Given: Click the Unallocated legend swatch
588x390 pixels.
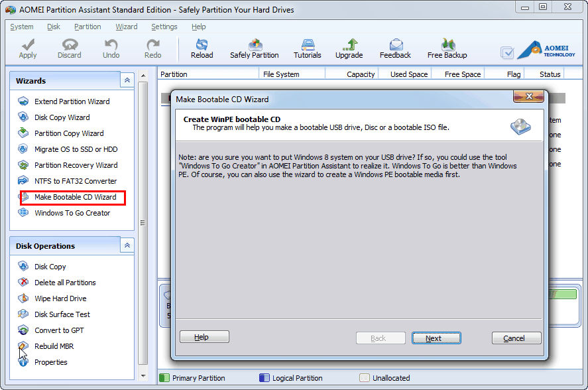Looking at the screenshot, I should (365, 377).
